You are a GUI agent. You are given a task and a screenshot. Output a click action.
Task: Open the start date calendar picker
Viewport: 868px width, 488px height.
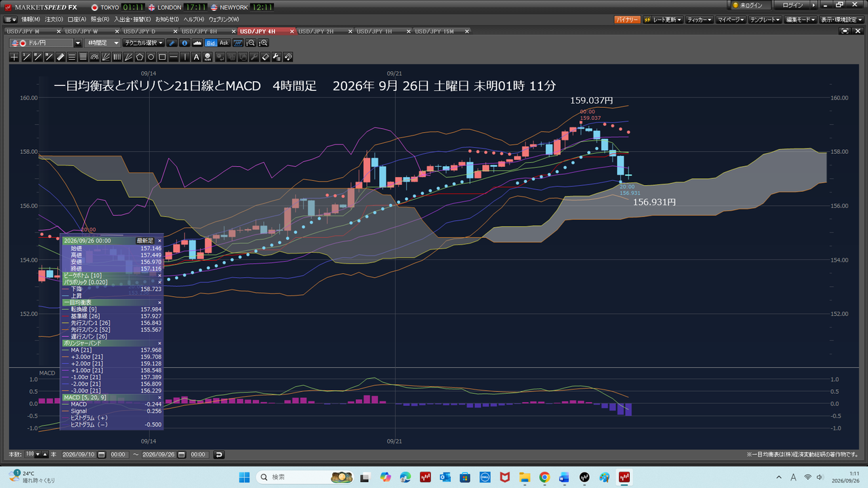click(102, 454)
